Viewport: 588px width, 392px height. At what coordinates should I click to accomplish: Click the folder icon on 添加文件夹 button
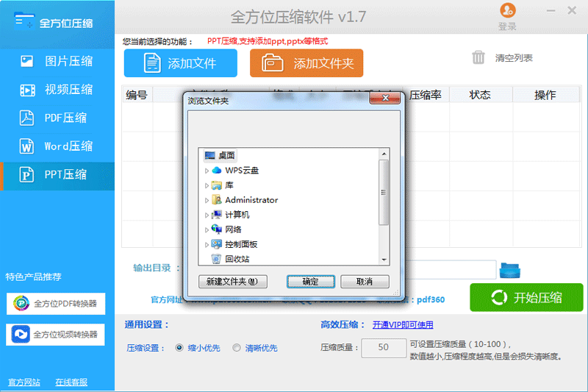pos(272,63)
